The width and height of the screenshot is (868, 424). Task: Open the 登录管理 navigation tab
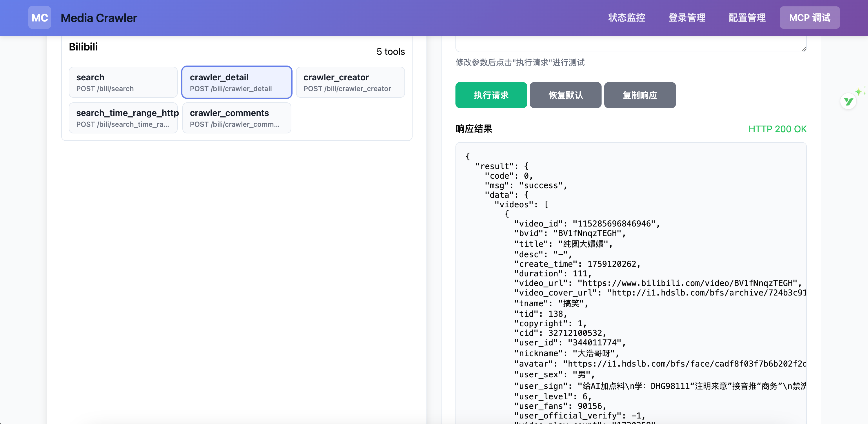tap(687, 17)
